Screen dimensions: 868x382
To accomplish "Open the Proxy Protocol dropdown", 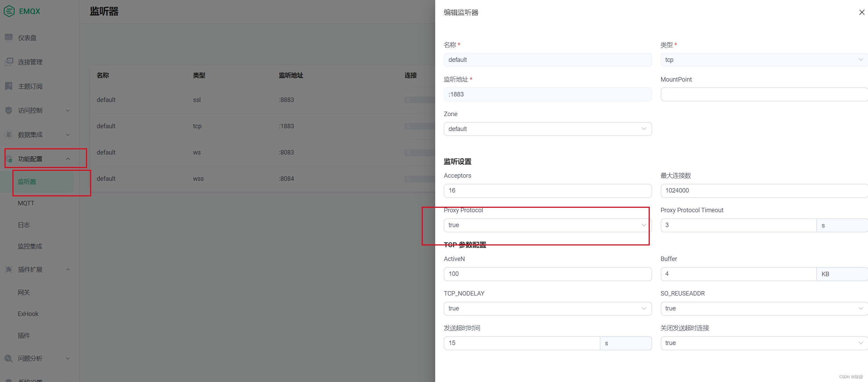I will (547, 225).
